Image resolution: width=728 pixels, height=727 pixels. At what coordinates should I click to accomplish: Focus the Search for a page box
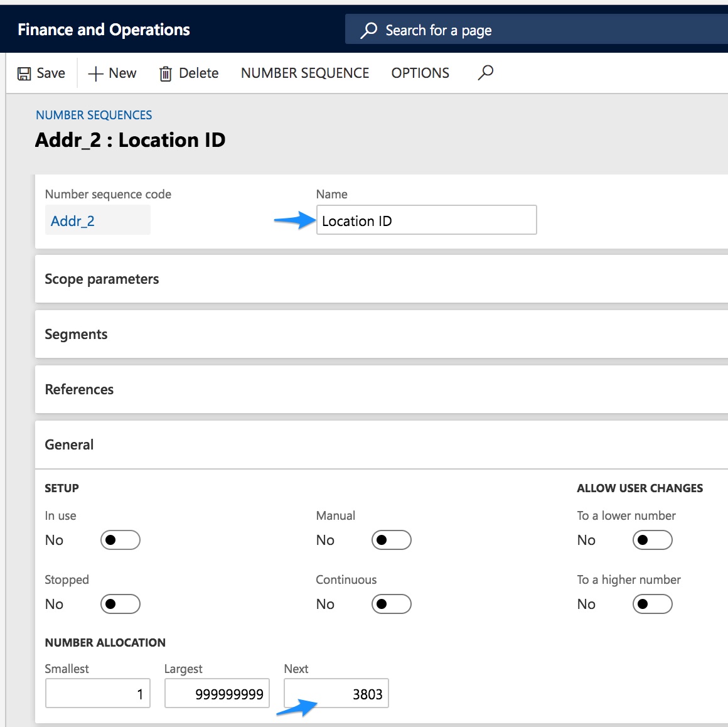pos(536,30)
